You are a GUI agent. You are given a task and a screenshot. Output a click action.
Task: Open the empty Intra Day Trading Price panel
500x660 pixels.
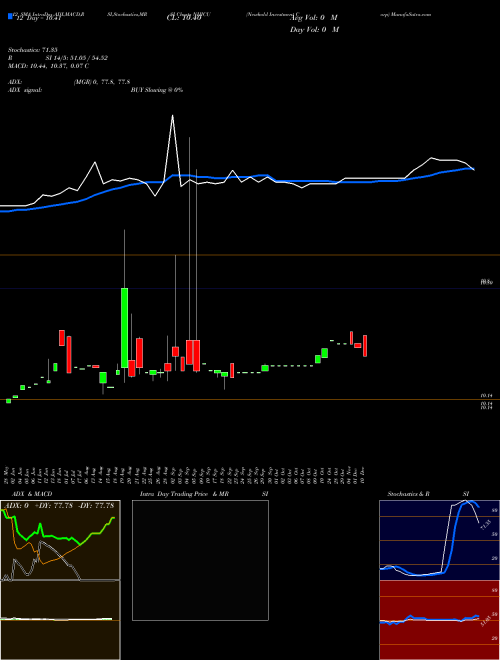pyautogui.click(x=200, y=560)
